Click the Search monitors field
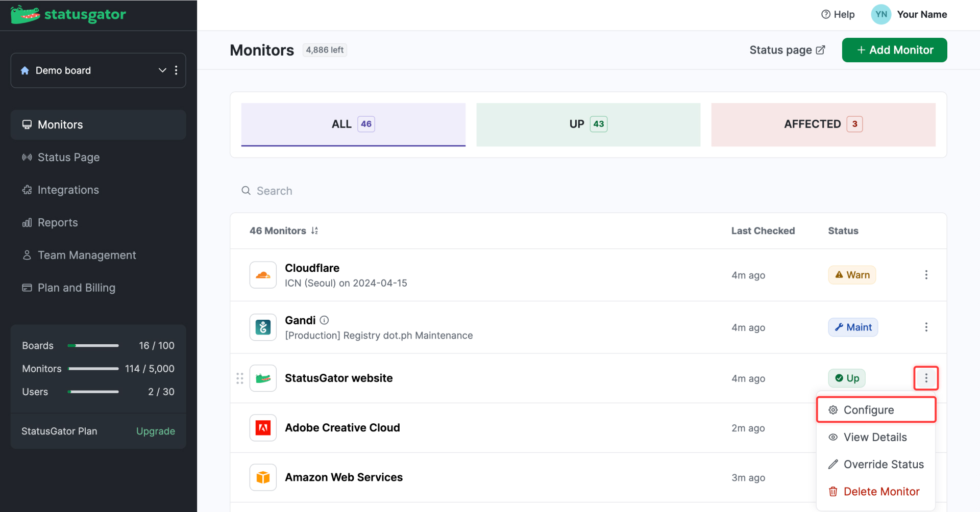This screenshot has height=512, width=980. [x=588, y=191]
